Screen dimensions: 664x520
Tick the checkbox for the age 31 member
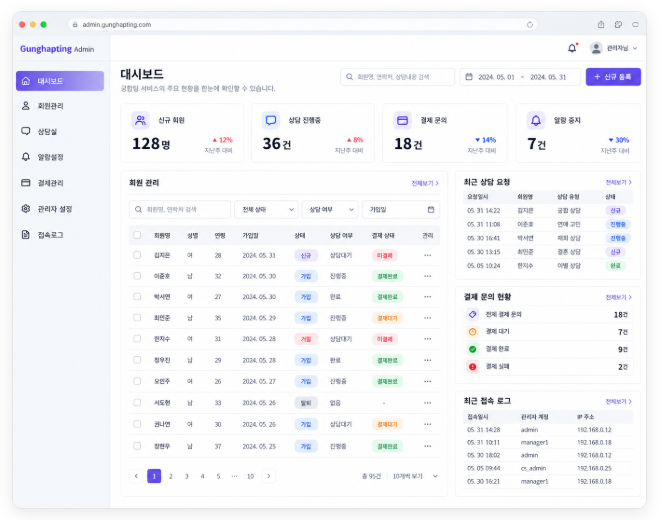click(x=137, y=339)
